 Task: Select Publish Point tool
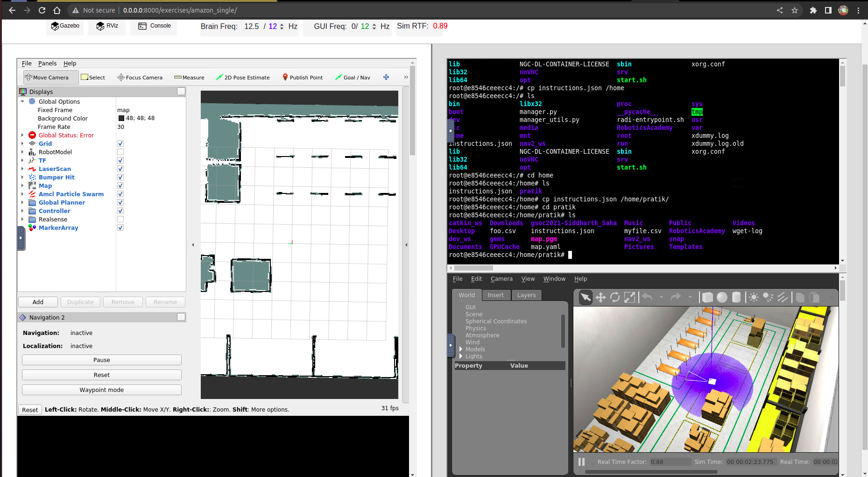tap(303, 78)
